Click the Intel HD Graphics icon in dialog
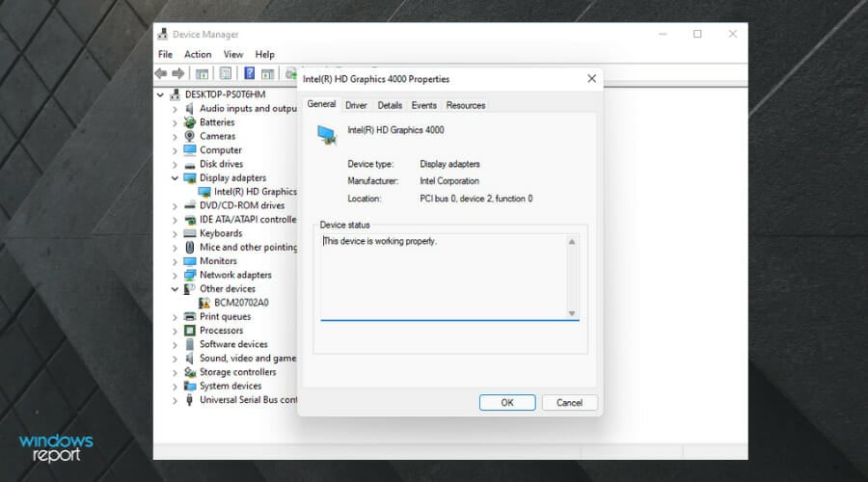Viewport: 868px width, 482px height. coord(328,135)
